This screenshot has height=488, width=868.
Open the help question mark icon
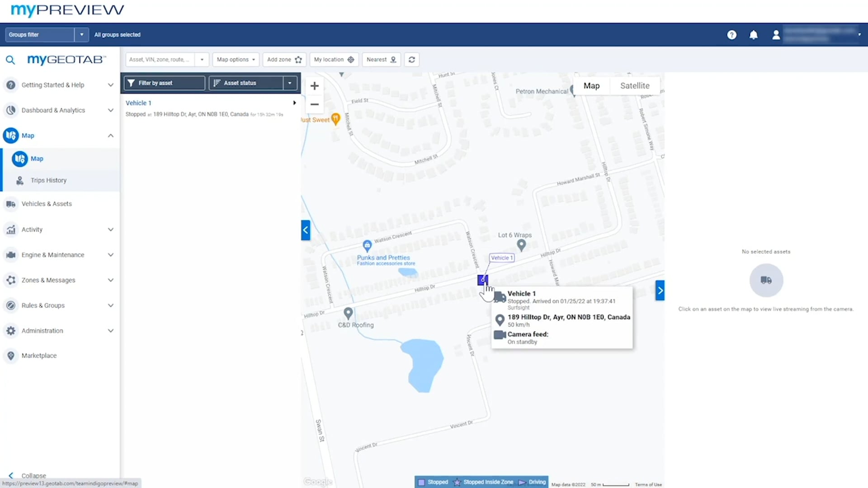(731, 35)
